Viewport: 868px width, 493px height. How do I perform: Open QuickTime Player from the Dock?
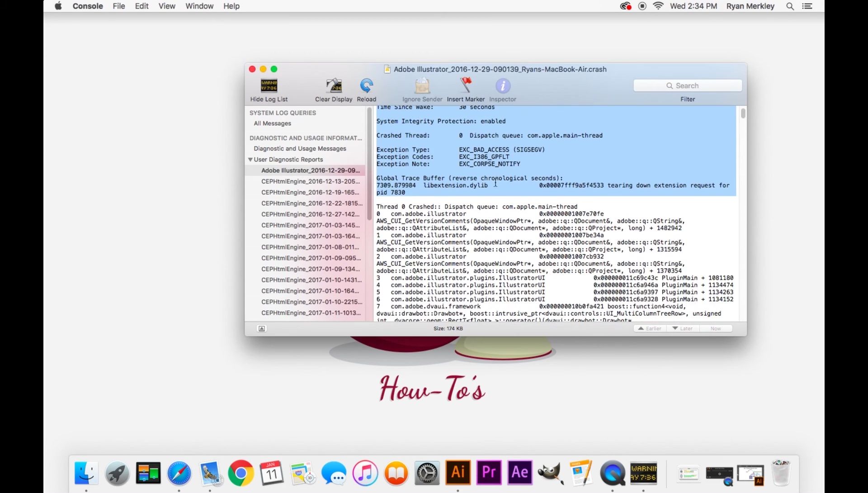[x=613, y=473]
